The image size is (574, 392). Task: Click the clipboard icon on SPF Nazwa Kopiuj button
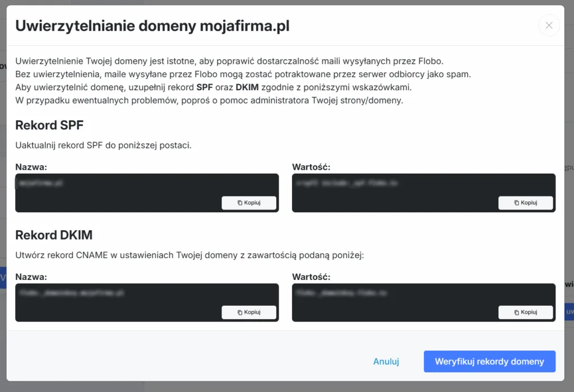tap(239, 203)
